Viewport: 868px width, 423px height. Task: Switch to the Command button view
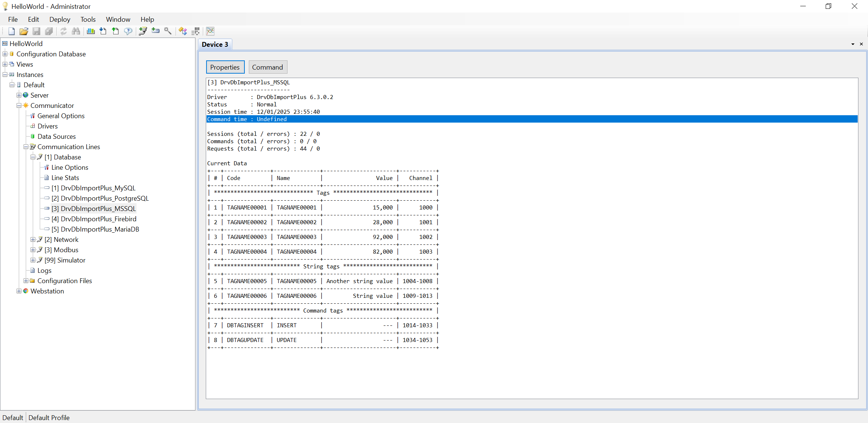[268, 67]
